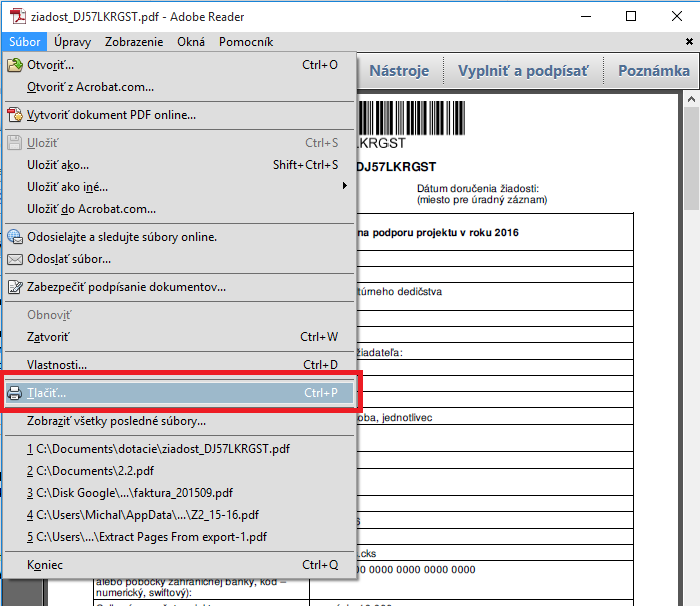Choose Uložiť ako... menu entry
The image size is (700, 606).
point(179,165)
